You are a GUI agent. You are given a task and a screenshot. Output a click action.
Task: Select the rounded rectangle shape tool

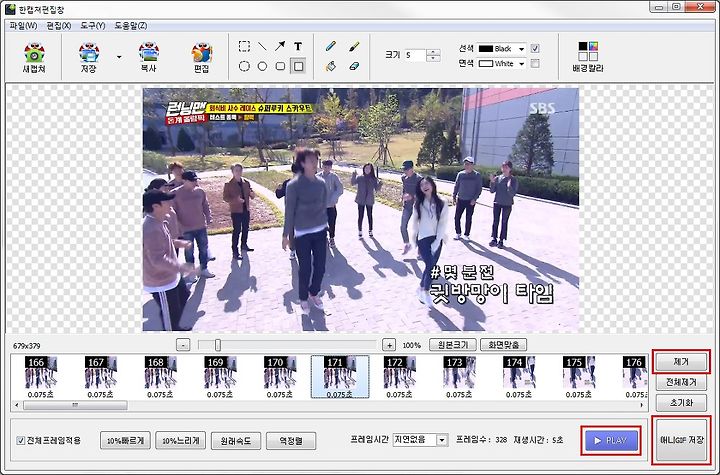pyautogui.click(x=280, y=66)
